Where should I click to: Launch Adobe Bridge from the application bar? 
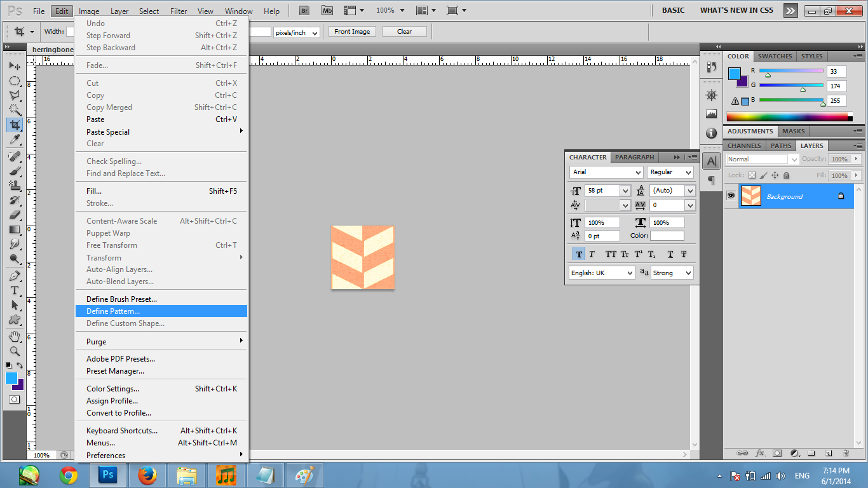point(305,11)
